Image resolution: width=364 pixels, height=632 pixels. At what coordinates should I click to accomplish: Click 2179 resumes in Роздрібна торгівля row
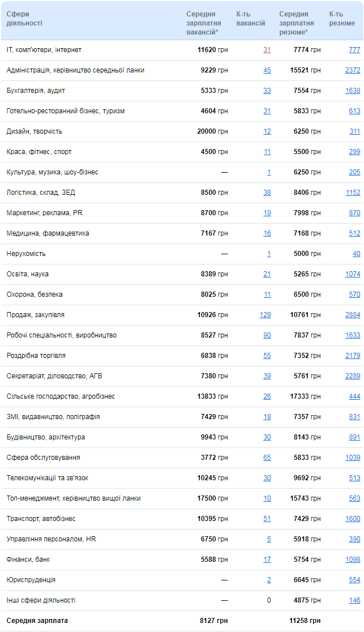tap(353, 356)
